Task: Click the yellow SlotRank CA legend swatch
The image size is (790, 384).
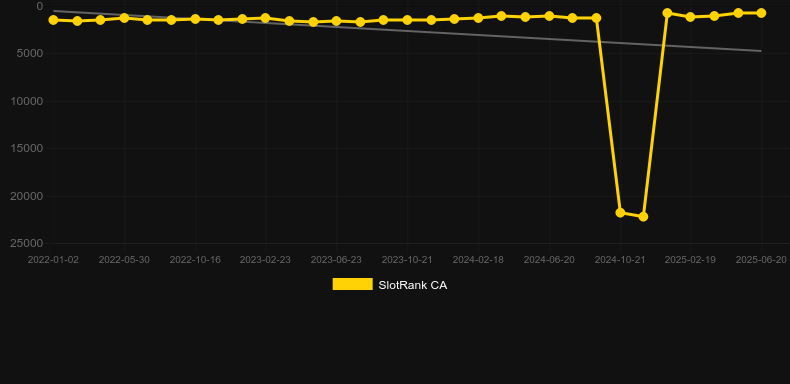Action: 353,284
